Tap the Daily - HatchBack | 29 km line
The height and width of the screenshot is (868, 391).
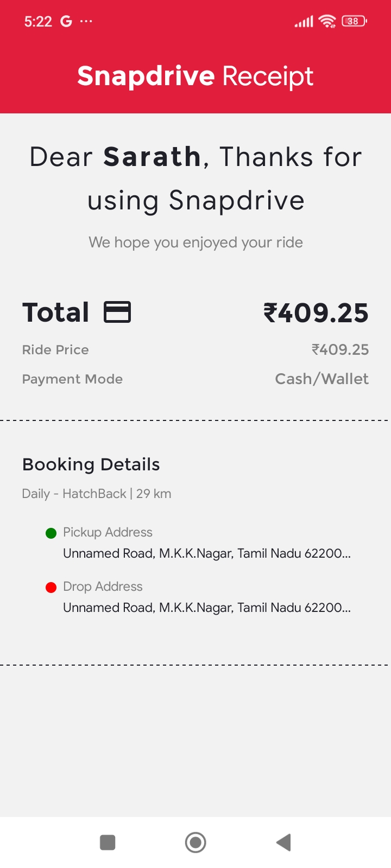(x=97, y=494)
